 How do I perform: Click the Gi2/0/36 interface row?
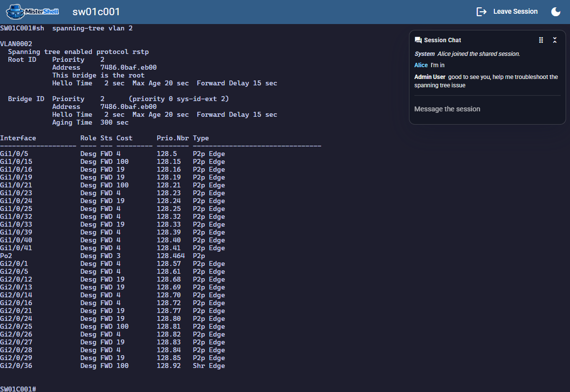click(112, 366)
